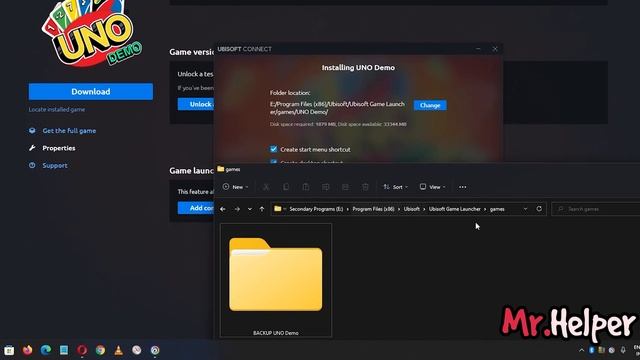640x360 pixels.
Task: Click the partially hidden Unlock button
Action: (x=196, y=104)
